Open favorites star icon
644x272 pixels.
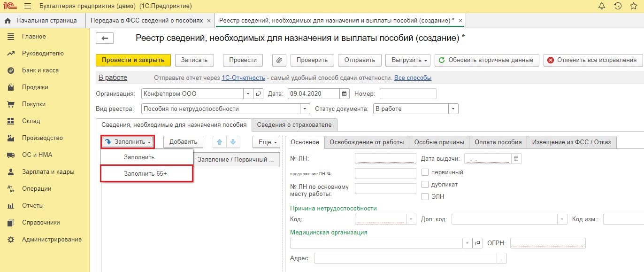pos(634,6)
